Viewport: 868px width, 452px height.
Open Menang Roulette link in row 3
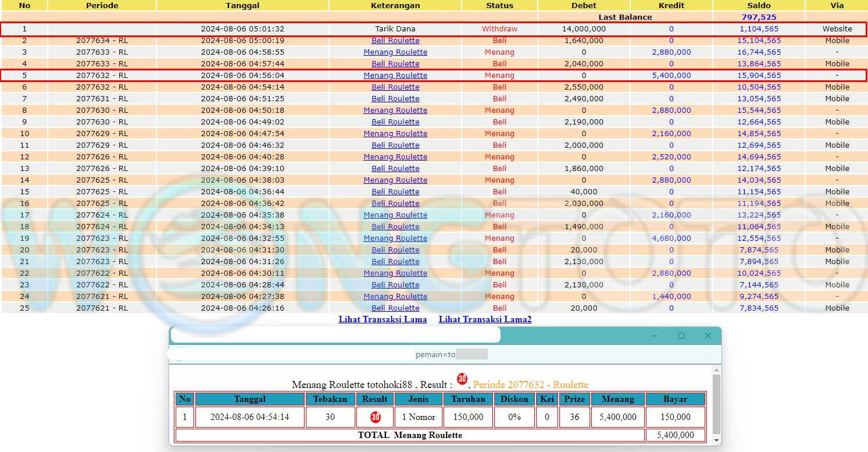395,52
